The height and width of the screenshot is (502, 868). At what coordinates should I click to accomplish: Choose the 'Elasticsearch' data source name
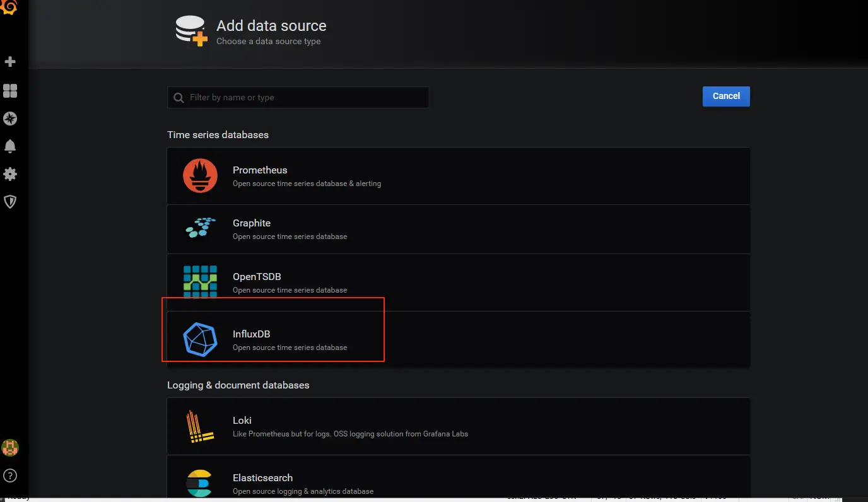(x=262, y=478)
